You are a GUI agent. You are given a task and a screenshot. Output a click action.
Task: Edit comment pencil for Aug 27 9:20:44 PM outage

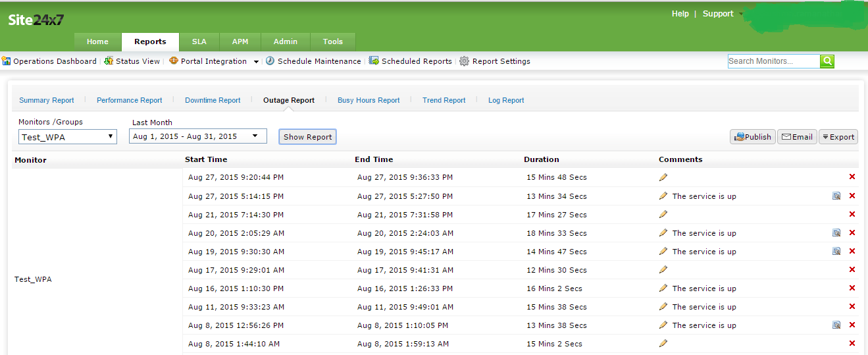tap(663, 177)
